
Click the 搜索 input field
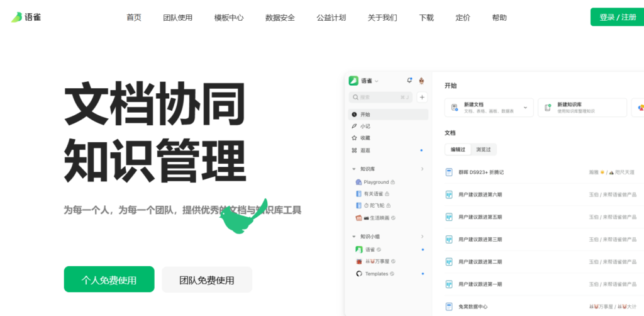(x=380, y=98)
